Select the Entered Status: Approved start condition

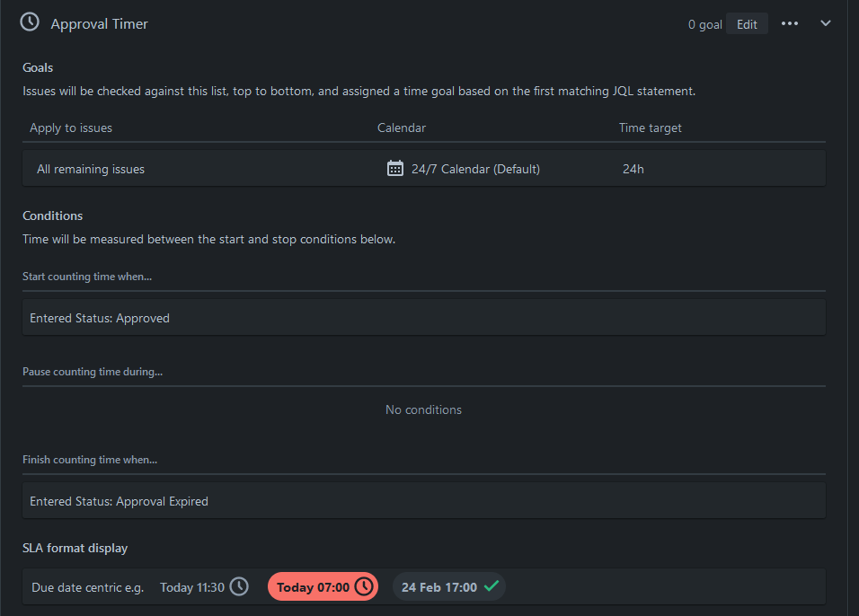click(424, 318)
